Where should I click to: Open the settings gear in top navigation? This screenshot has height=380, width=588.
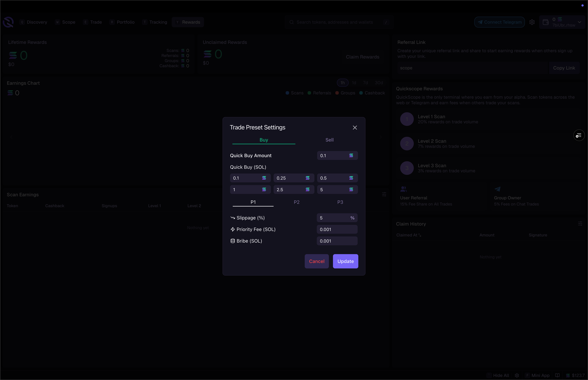coord(532,22)
